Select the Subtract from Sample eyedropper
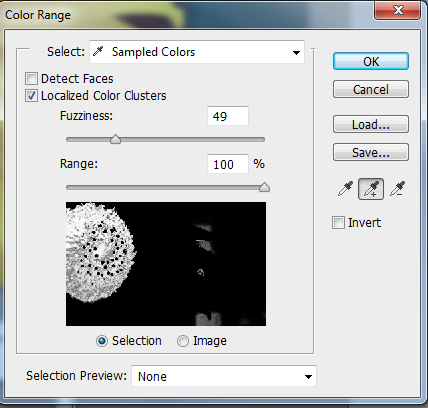428x408 pixels. point(397,189)
